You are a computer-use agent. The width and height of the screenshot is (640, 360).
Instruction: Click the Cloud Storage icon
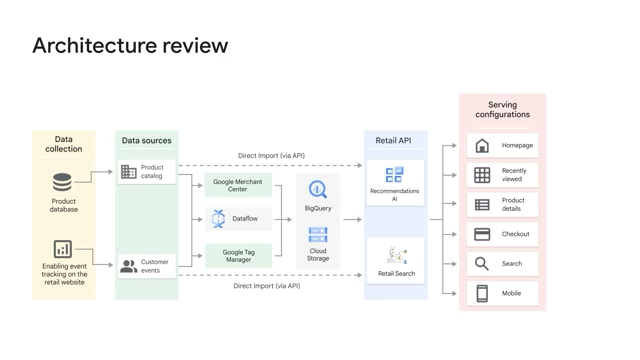point(318,235)
